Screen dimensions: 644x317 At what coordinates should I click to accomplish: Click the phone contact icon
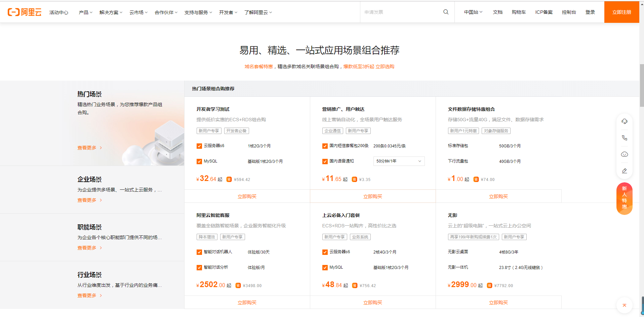coord(625,138)
